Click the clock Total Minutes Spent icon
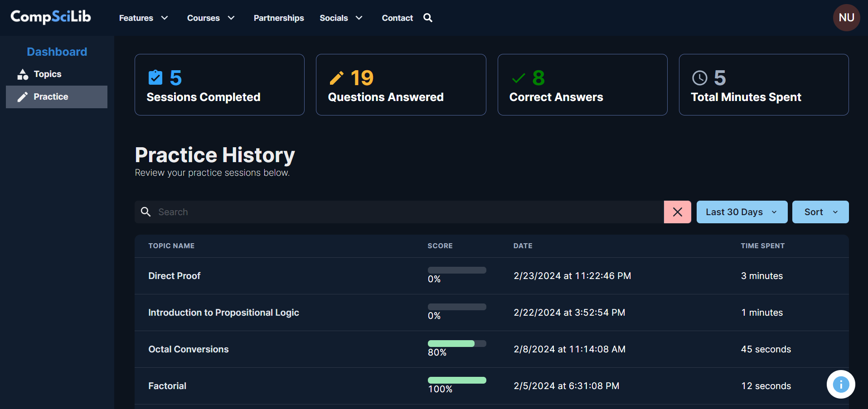This screenshot has height=409, width=868. 699,78
